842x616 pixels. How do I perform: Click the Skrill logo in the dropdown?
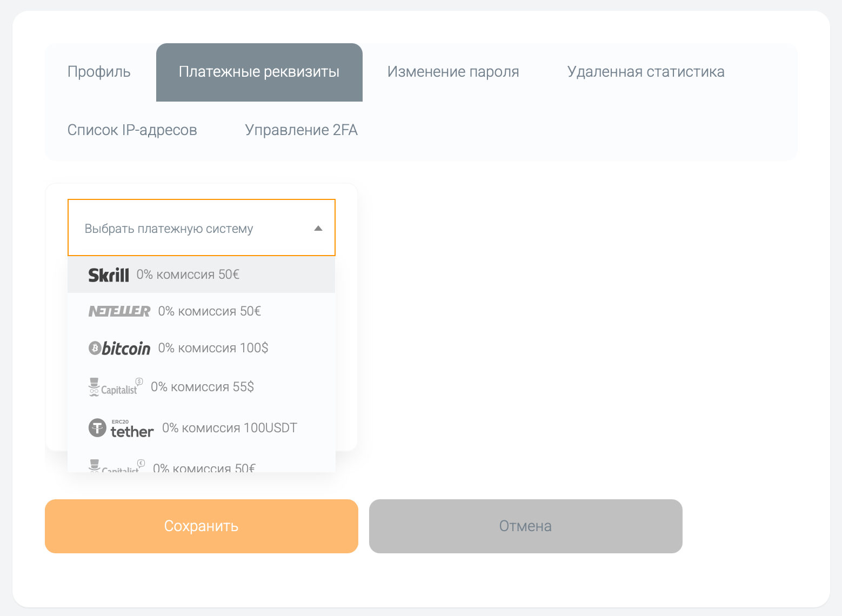click(x=108, y=274)
